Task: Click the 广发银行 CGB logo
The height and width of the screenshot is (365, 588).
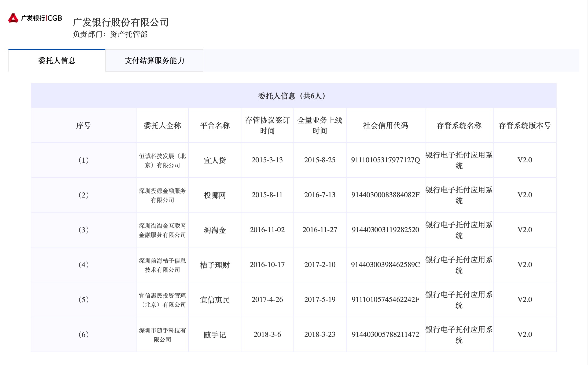Action: 35,18
